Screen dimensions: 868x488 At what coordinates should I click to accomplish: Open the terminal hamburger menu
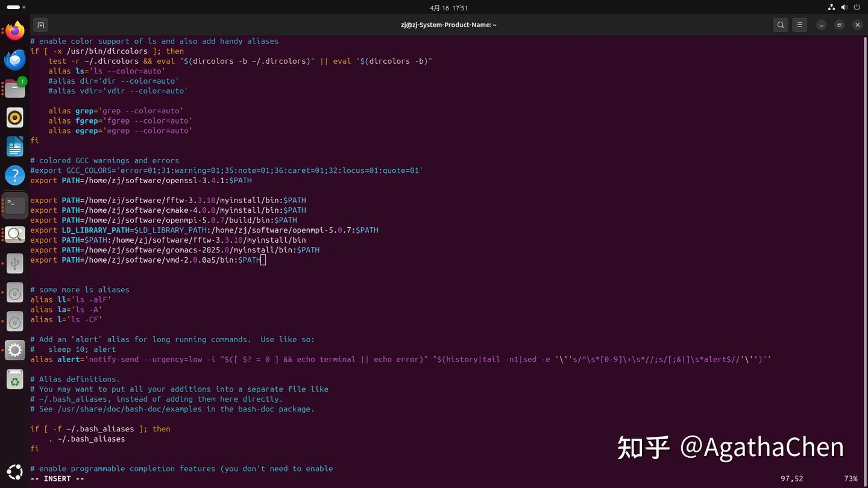point(799,25)
